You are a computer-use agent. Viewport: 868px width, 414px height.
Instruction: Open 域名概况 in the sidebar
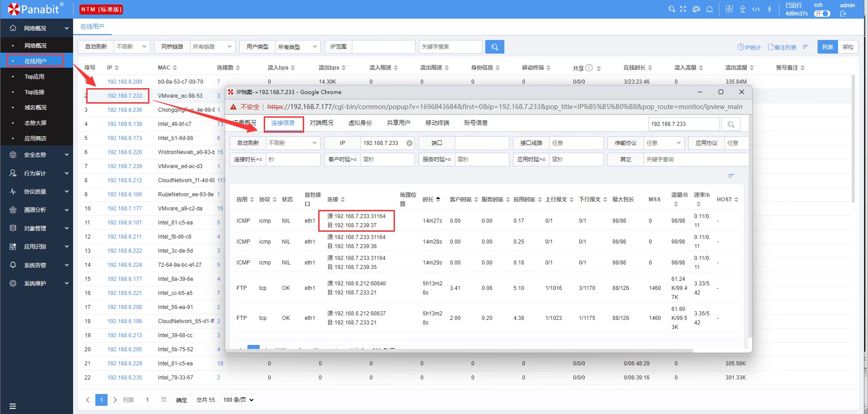pos(36,107)
